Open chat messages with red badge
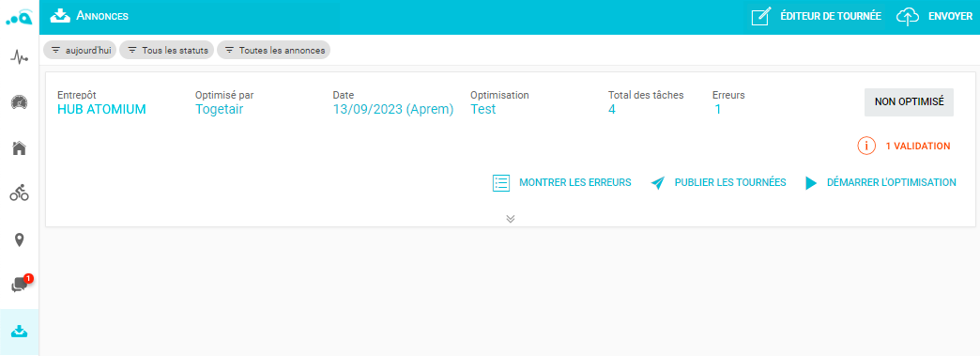Screen dimensions: 980x356 click(x=21, y=284)
